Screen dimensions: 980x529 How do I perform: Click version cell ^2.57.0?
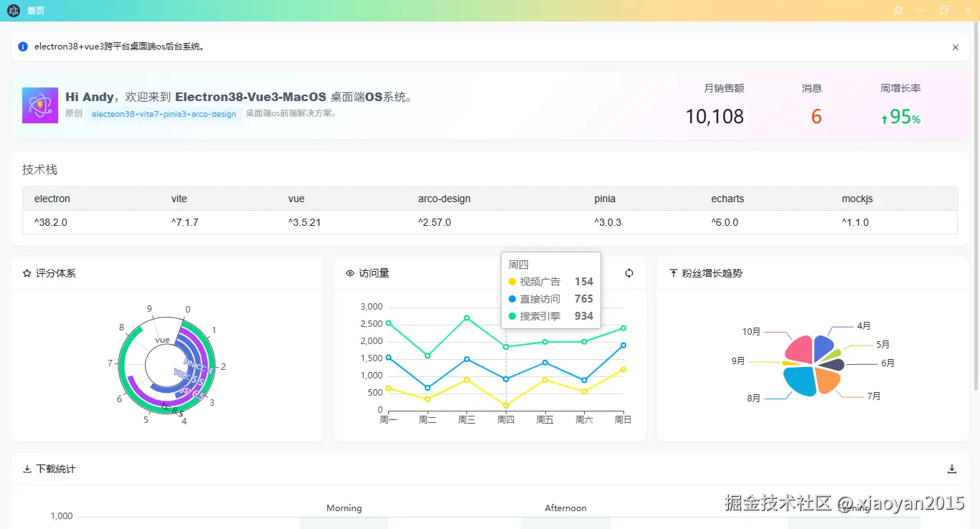[x=435, y=222]
